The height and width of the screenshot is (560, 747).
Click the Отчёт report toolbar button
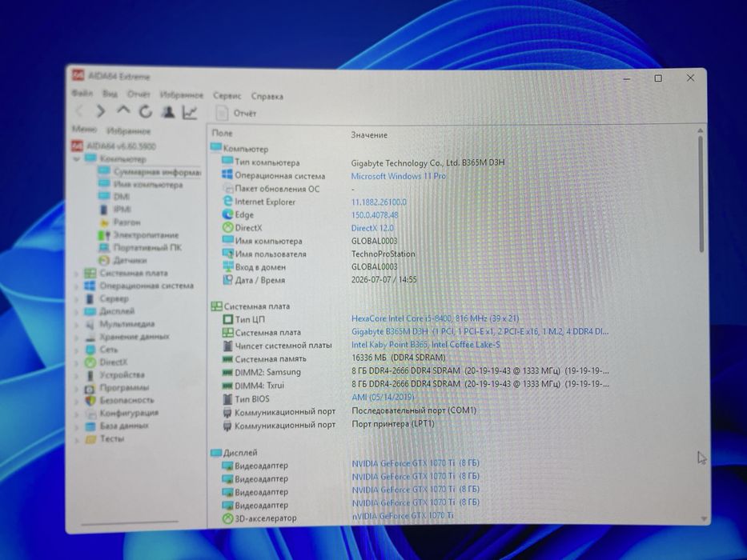pyautogui.click(x=236, y=113)
